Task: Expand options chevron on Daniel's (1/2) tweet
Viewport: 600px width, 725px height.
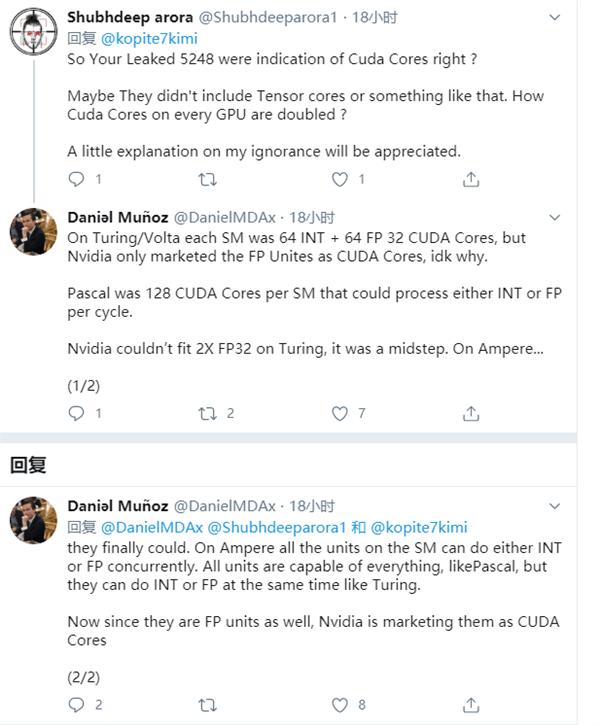Action: (x=554, y=217)
